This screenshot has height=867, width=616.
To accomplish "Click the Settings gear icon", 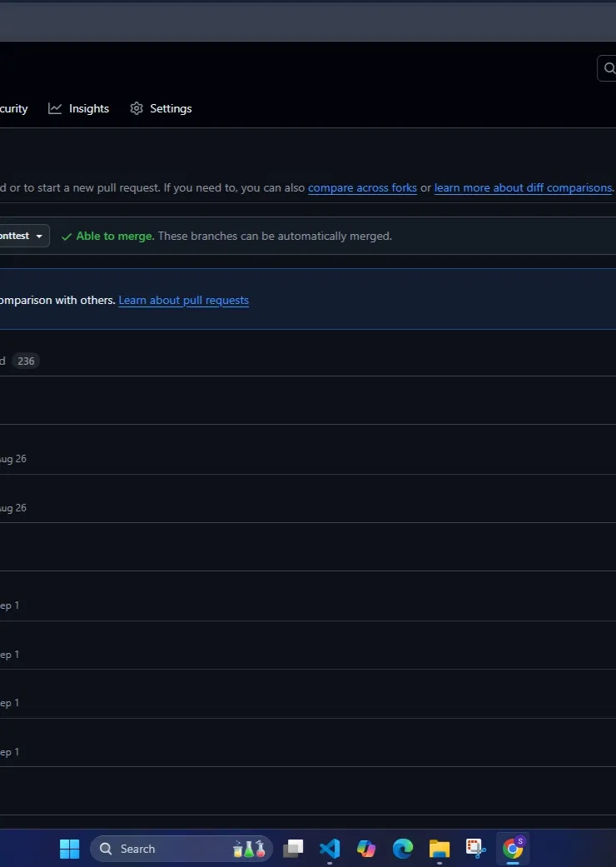I will (x=137, y=108).
